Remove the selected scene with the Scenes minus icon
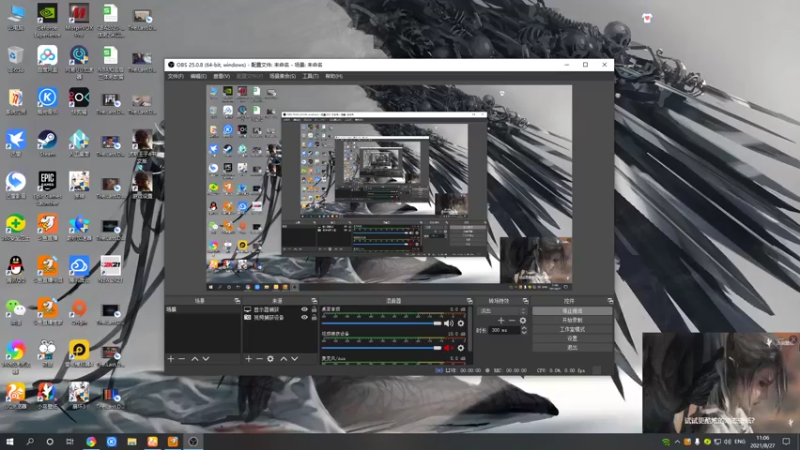Image resolution: width=800 pixels, height=450 pixels. click(x=182, y=359)
